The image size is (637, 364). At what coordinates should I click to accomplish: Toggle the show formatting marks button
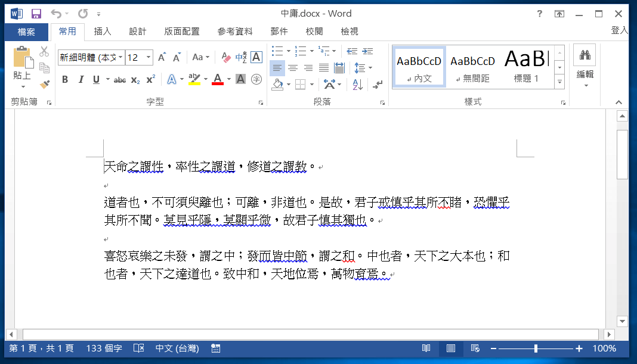click(377, 85)
